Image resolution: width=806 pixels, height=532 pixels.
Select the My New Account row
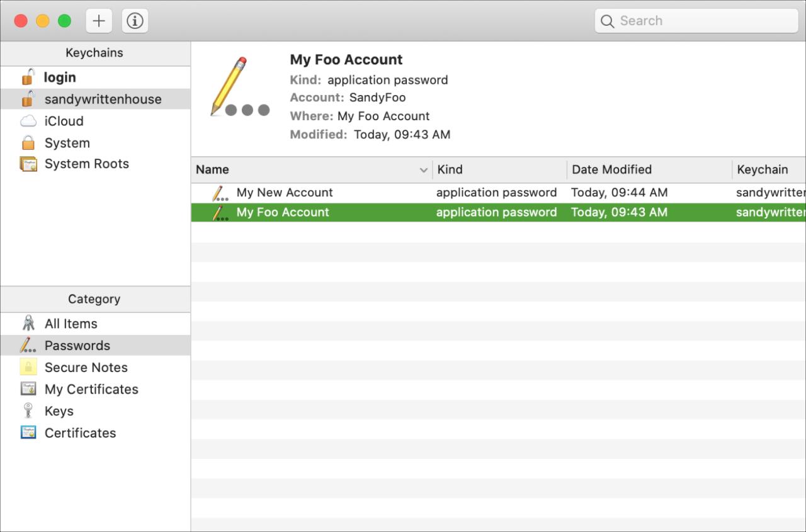pyautogui.click(x=285, y=193)
